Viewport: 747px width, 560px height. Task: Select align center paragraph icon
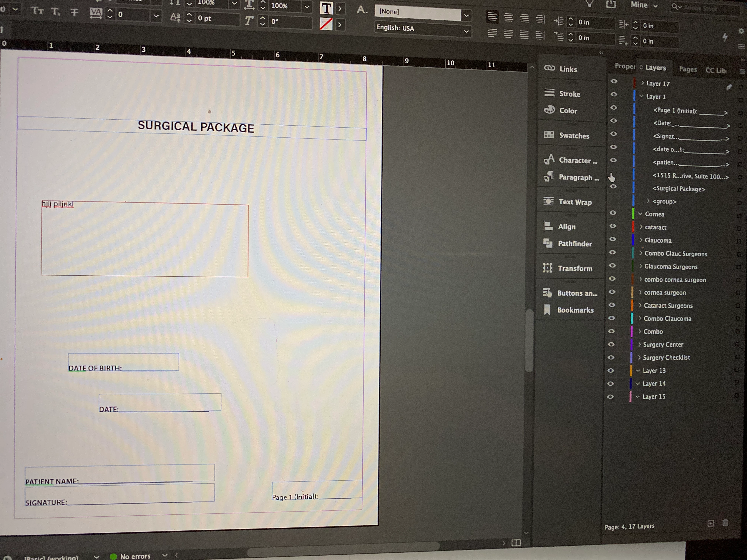point(508,17)
